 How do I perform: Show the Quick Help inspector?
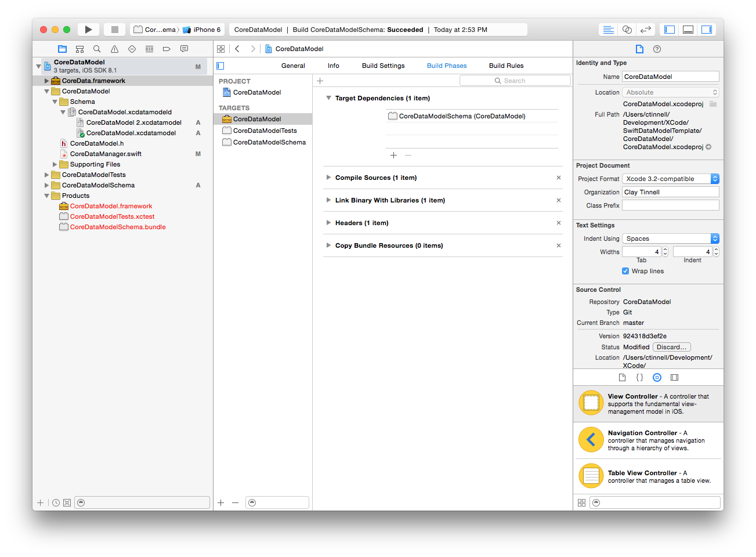657,49
